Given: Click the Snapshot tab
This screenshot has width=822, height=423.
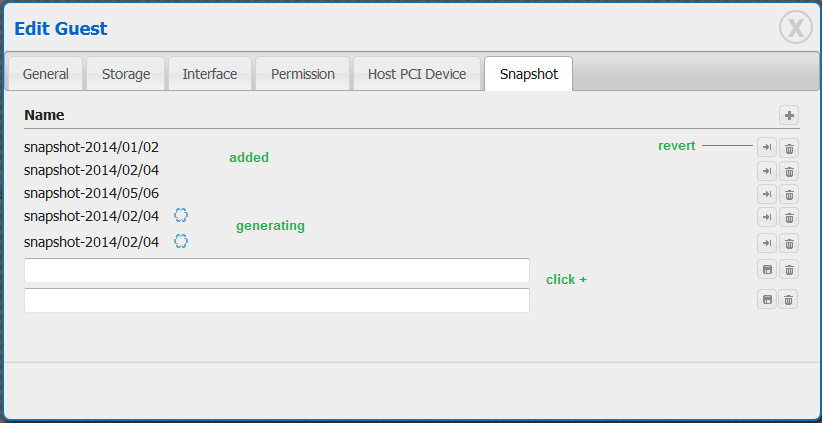Looking at the screenshot, I should coord(528,74).
